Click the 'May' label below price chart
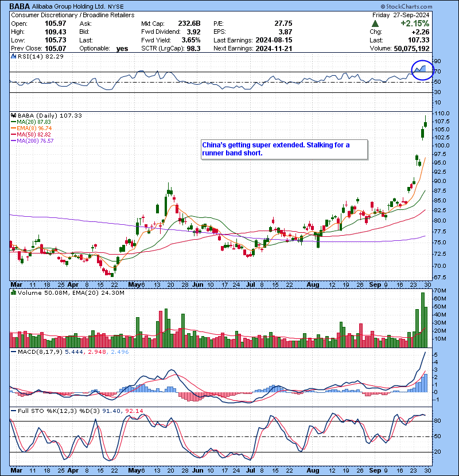The width and height of the screenshot is (459, 476). (x=135, y=284)
